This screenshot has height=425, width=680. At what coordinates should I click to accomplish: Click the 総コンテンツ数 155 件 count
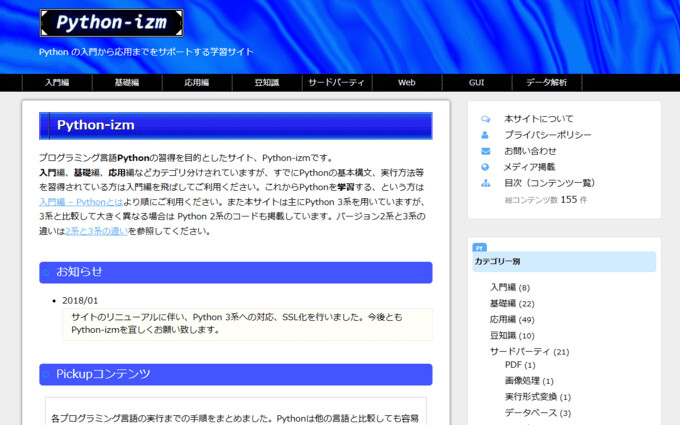[x=546, y=200]
